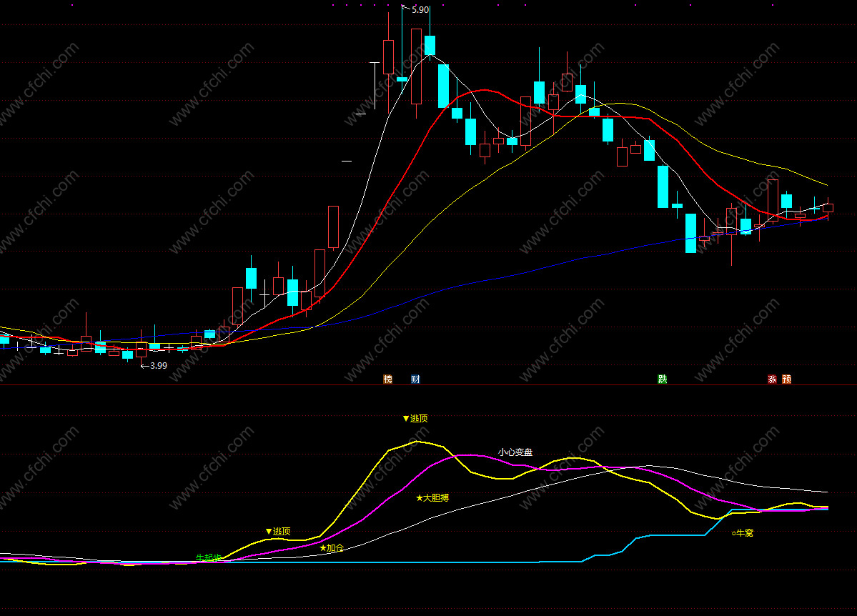The width and height of the screenshot is (857, 616).
Task: Click the orange 预 forecast marker
Action: 786,379
